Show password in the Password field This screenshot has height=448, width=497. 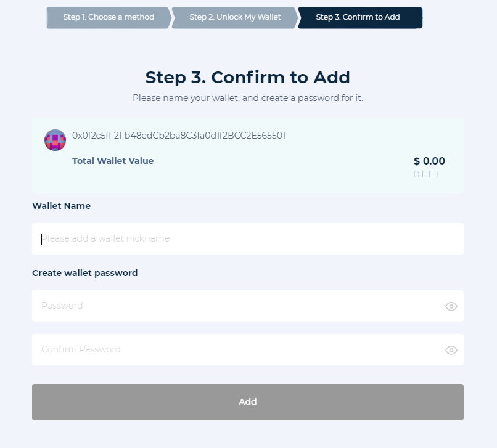(x=451, y=306)
